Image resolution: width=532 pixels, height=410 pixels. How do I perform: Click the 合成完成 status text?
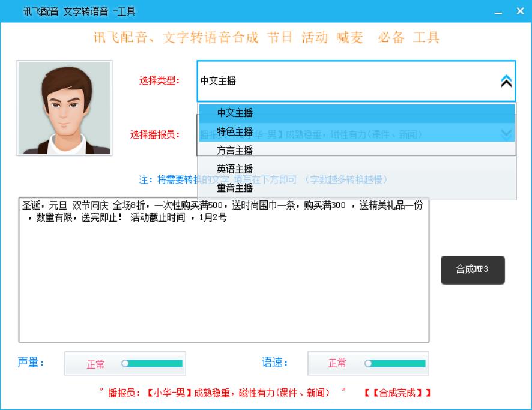click(397, 393)
